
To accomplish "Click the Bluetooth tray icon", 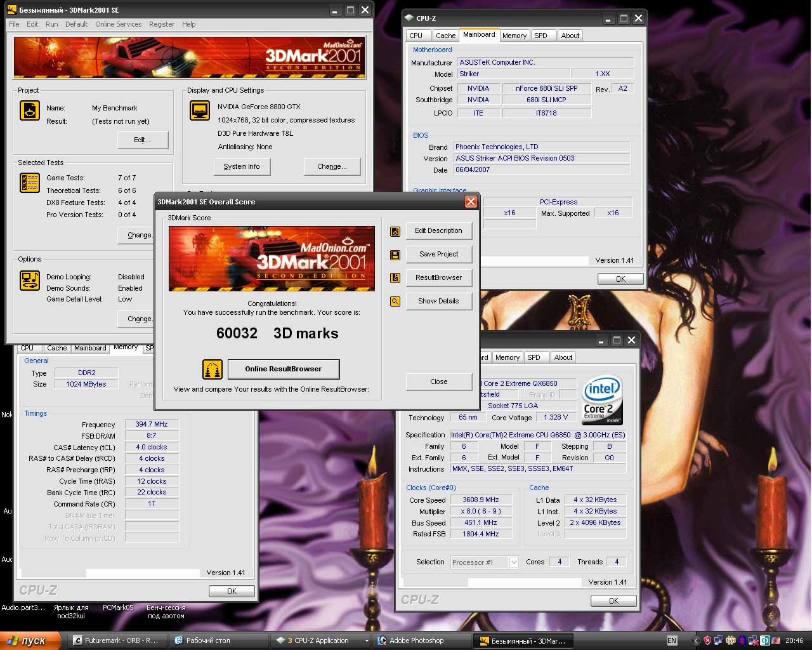I will pyautogui.click(x=742, y=640).
